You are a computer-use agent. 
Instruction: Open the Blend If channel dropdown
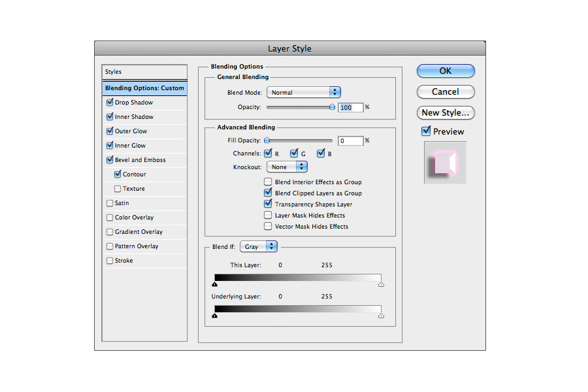click(259, 246)
